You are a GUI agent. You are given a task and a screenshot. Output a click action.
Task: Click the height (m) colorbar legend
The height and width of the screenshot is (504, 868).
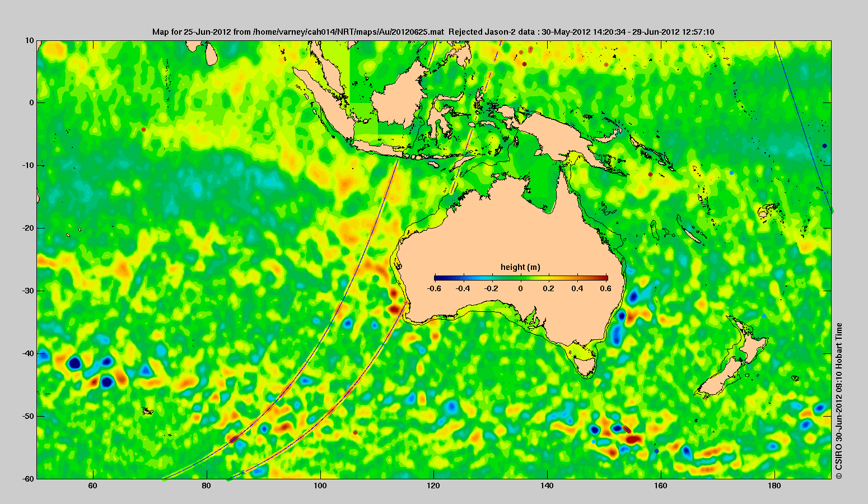521,278
